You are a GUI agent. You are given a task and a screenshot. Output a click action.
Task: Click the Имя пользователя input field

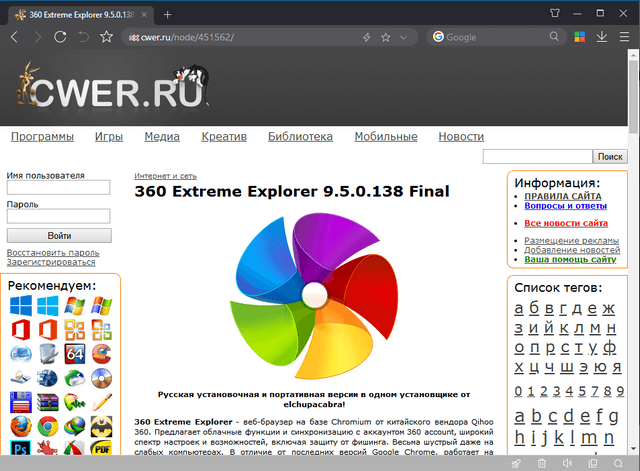coord(58,187)
